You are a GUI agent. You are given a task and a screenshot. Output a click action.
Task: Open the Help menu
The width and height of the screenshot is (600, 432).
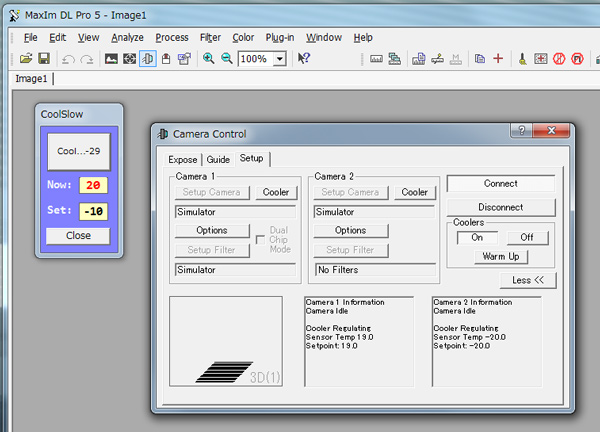[x=363, y=37]
